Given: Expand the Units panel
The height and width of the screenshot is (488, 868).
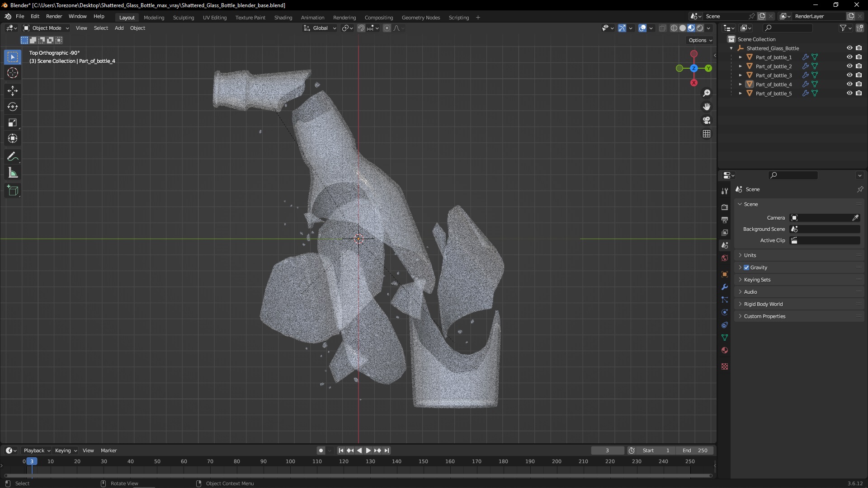Looking at the screenshot, I should (750, 255).
